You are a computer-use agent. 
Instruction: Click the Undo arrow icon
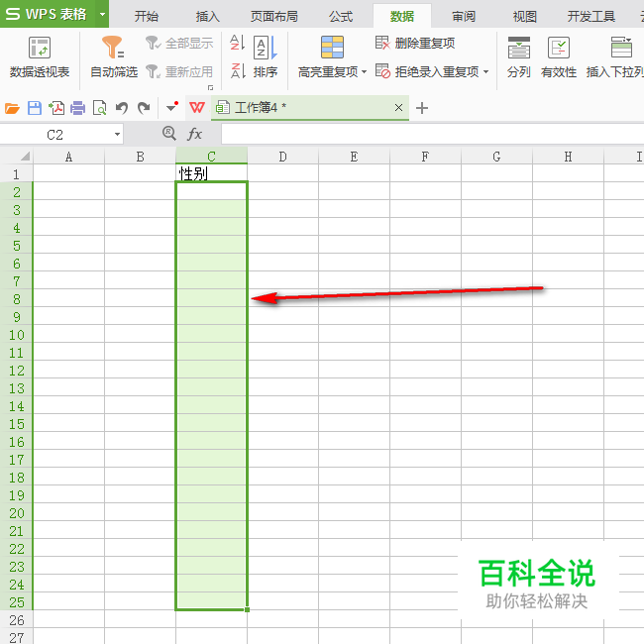coord(122,108)
